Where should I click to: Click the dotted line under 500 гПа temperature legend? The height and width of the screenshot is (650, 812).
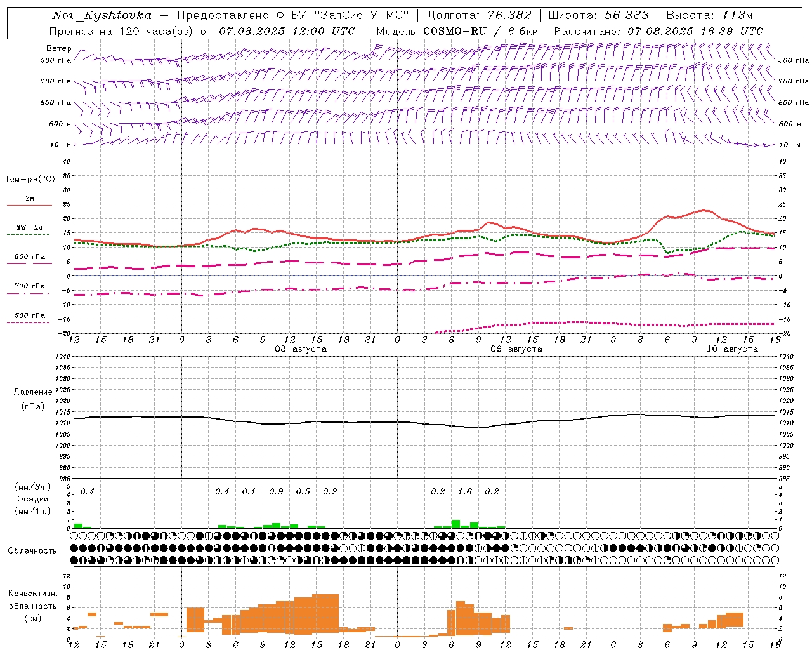click(x=28, y=323)
